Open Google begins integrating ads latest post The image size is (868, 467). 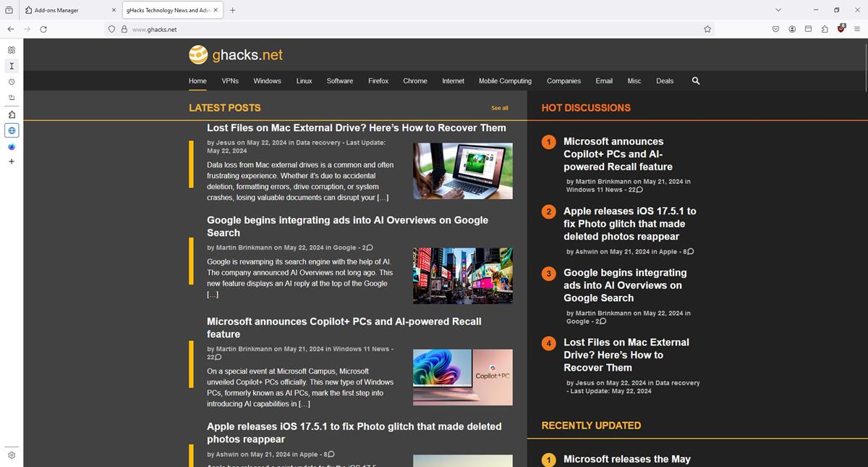[347, 226]
